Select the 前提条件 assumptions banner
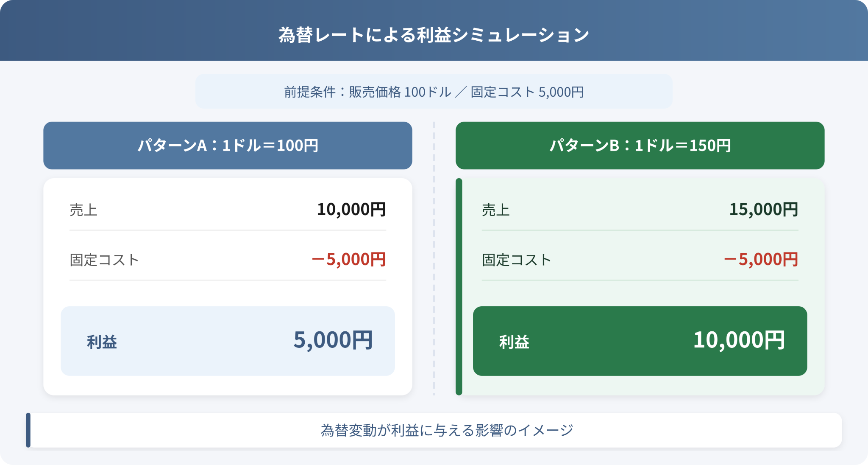The height and width of the screenshot is (465, 868). click(434, 91)
